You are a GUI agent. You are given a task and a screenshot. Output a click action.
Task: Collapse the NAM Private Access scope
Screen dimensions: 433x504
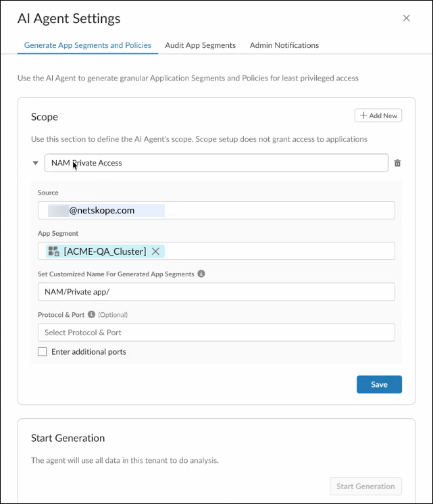click(x=35, y=163)
